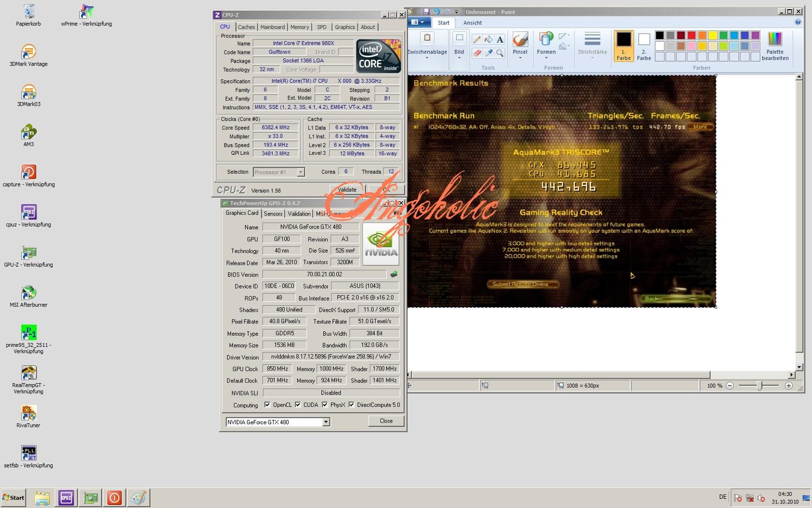Viewport: 812px width, 508px height.
Task: Click the Validate button in CPU-Z
Action: [x=347, y=189]
